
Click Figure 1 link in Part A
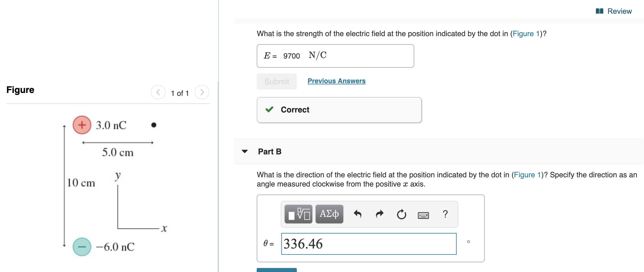pyautogui.click(x=526, y=34)
